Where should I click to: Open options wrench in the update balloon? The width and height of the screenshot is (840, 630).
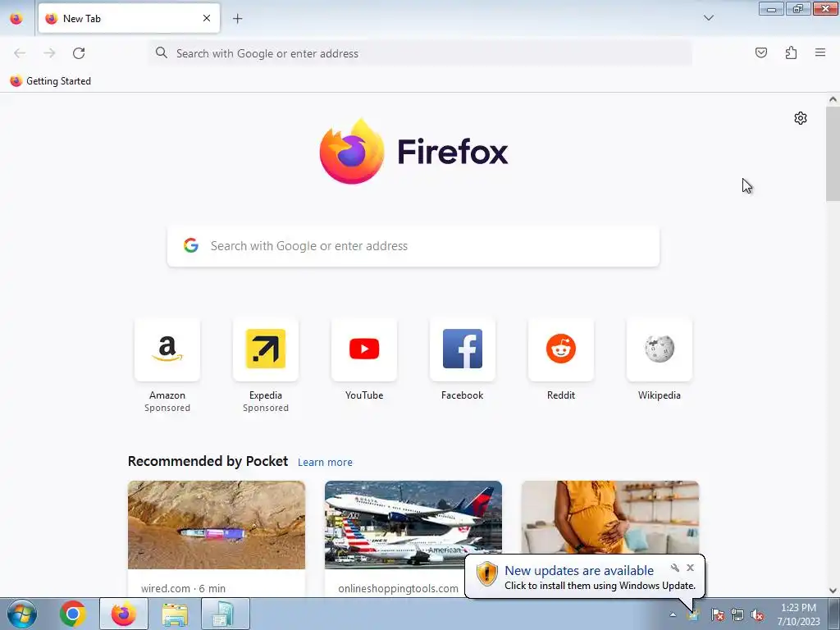(x=674, y=568)
